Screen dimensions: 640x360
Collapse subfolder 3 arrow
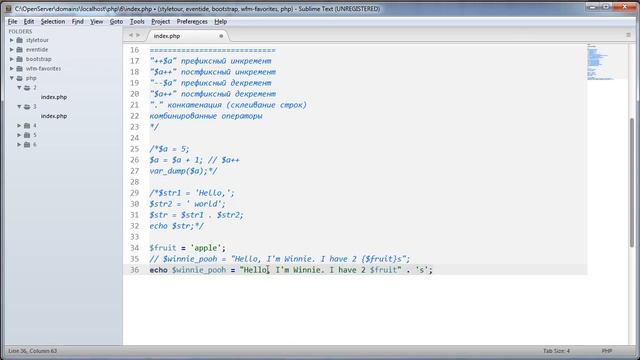19,107
